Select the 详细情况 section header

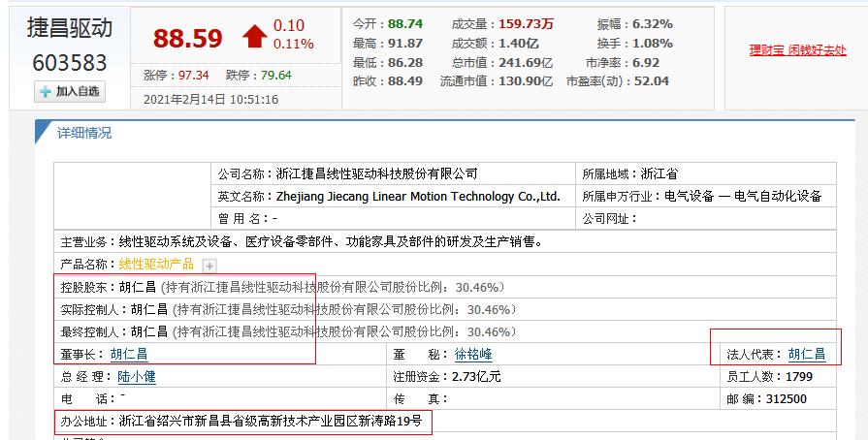84,133
